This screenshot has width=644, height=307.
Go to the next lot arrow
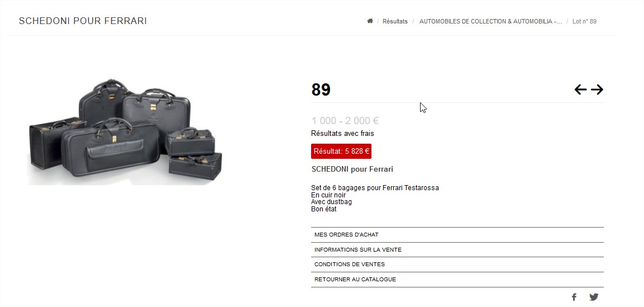click(597, 89)
